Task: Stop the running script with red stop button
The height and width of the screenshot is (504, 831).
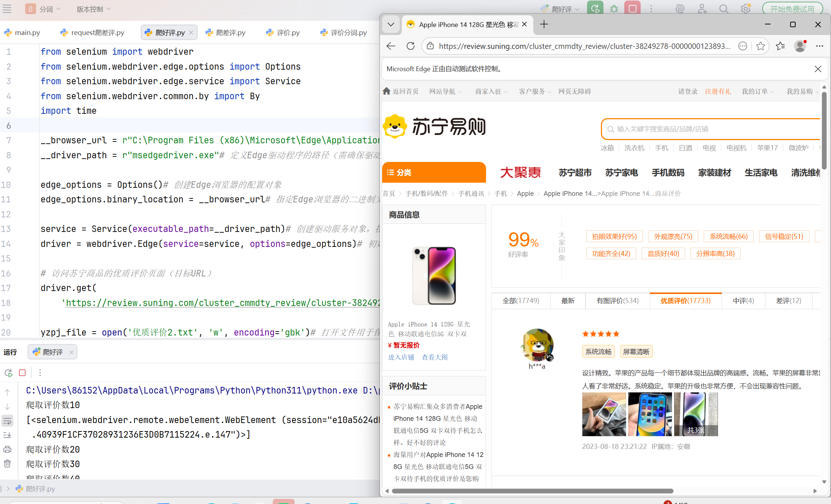Action: [x=633, y=9]
